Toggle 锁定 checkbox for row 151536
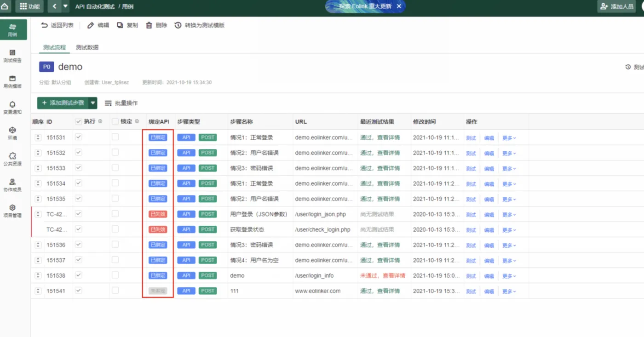Image resolution: width=644 pixels, height=337 pixels. click(x=115, y=244)
